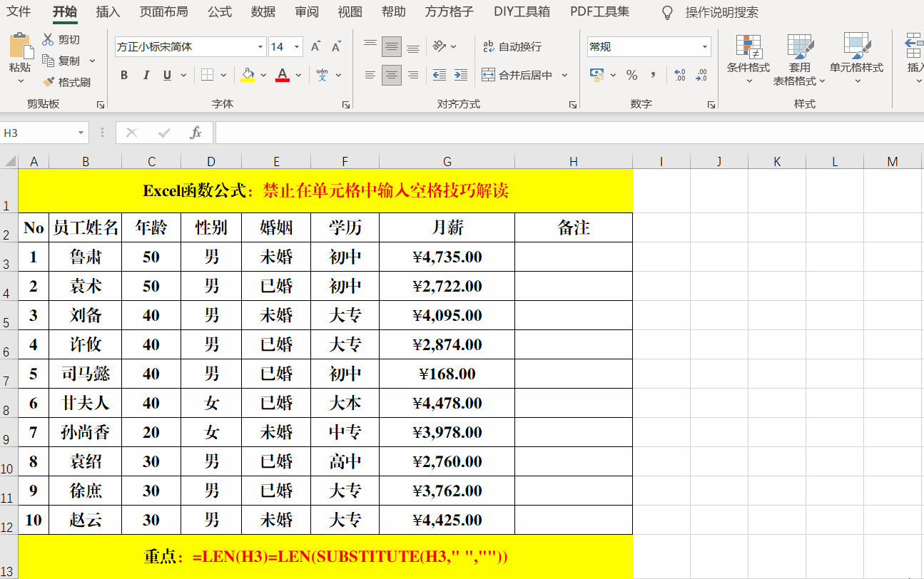Expand the fill color dropdown arrow
The height and width of the screenshot is (579, 924).
click(263, 75)
